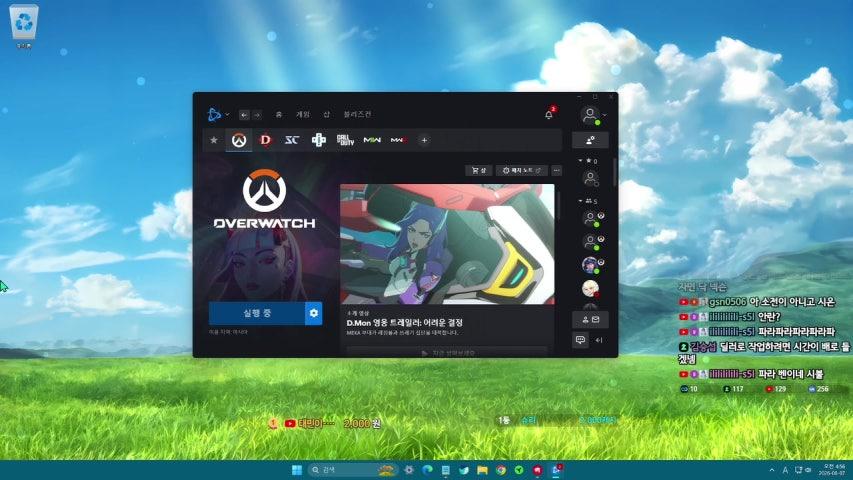Image resolution: width=853 pixels, height=480 pixels.
Task: Add a game with the plus icon
Action: point(424,140)
